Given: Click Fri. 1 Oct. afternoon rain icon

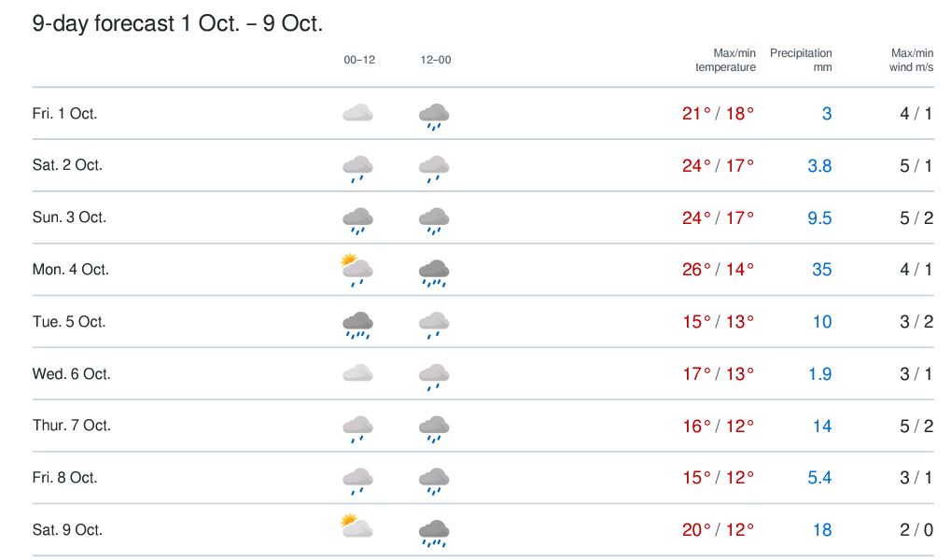Looking at the screenshot, I should tap(434, 117).
